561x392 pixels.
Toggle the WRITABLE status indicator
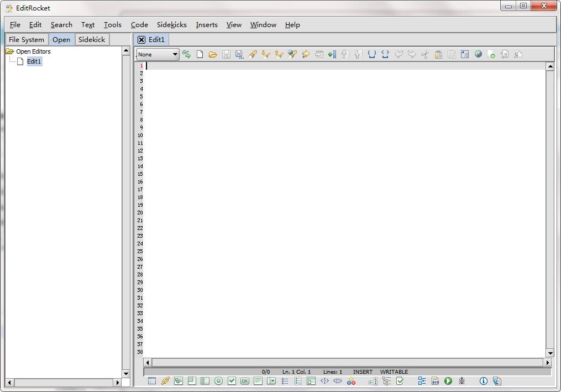[x=394, y=372]
